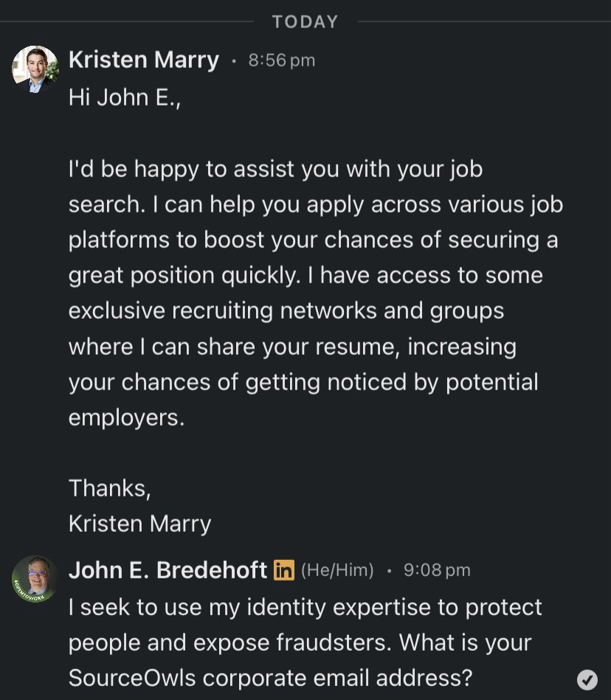Select the line mentioning exclusive recruiting networks
The height and width of the screenshot is (700, 611).
(286, 311)
